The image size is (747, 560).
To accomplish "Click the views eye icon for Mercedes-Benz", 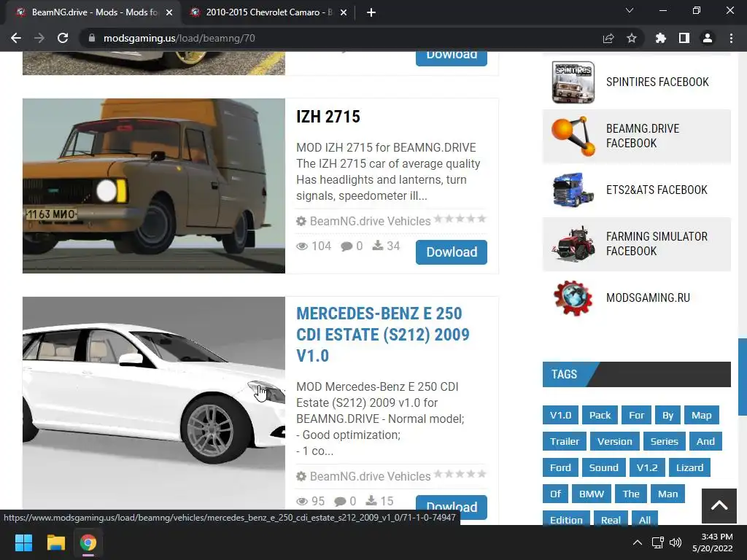I will 302,502.
